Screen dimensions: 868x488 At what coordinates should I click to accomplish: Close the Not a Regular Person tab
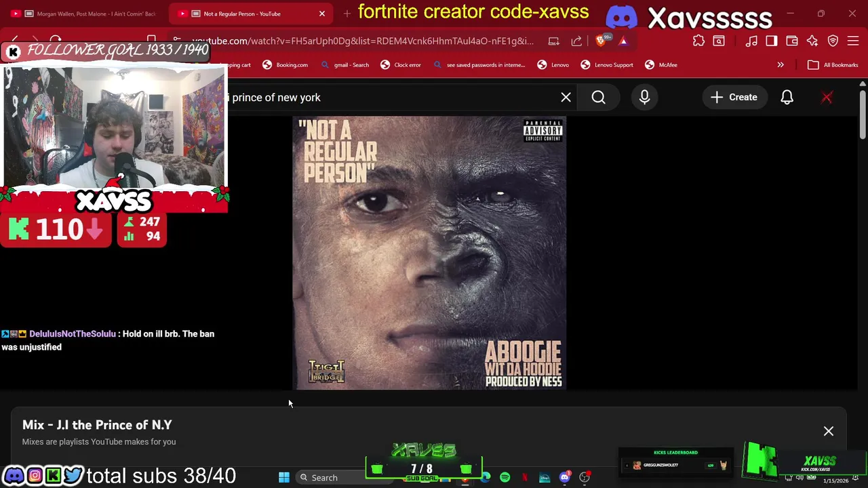(x=322, y=14)
